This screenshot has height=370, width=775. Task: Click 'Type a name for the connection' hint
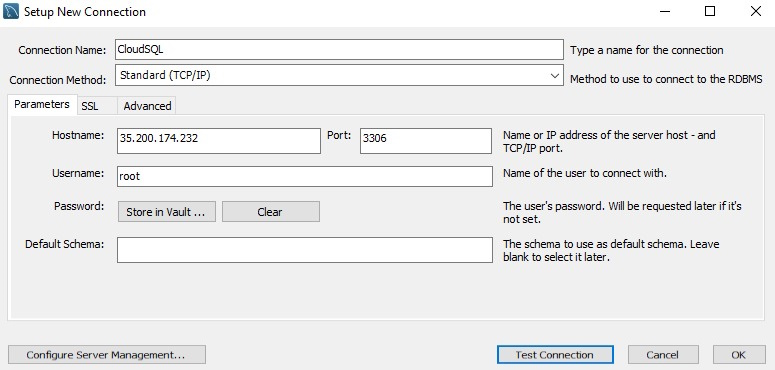click(646, 50)
